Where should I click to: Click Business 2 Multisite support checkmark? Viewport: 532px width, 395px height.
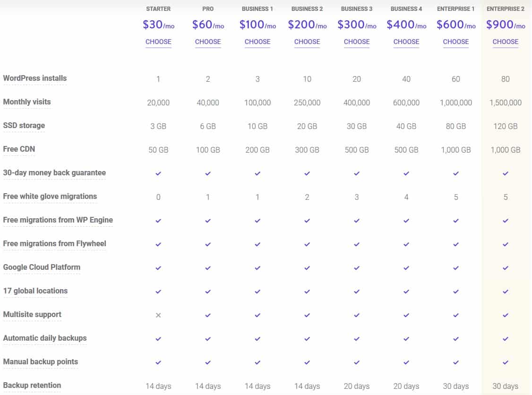coord(307,315)
